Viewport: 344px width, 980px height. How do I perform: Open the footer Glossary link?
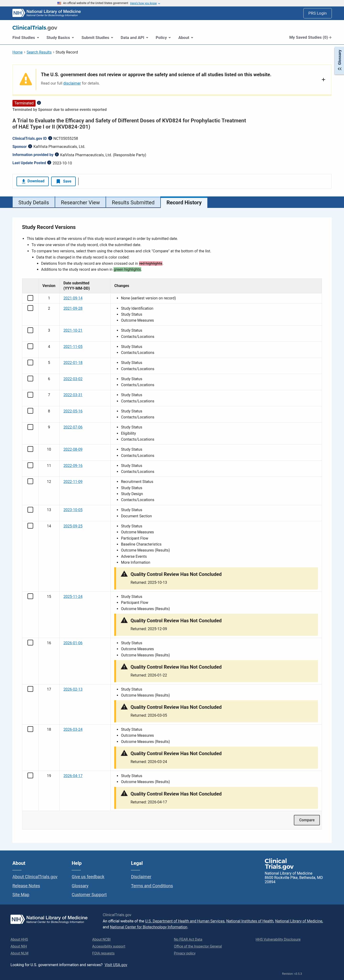tap(80, 886)
